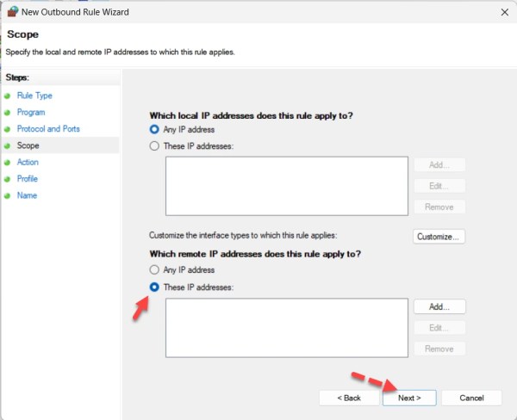Click green bullet beside Name step
517x420 pixels.
coord(8,196)
